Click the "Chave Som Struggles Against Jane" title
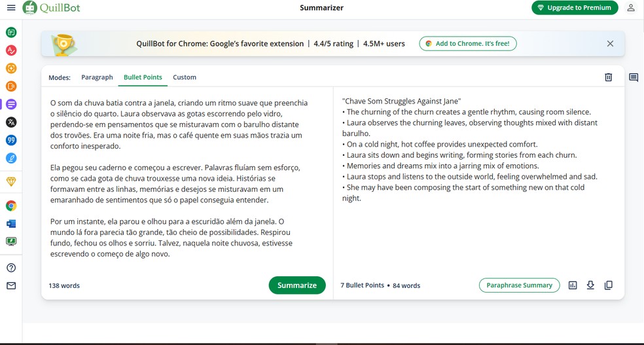This screenshot has height=345, width=644. coord(402,101)
